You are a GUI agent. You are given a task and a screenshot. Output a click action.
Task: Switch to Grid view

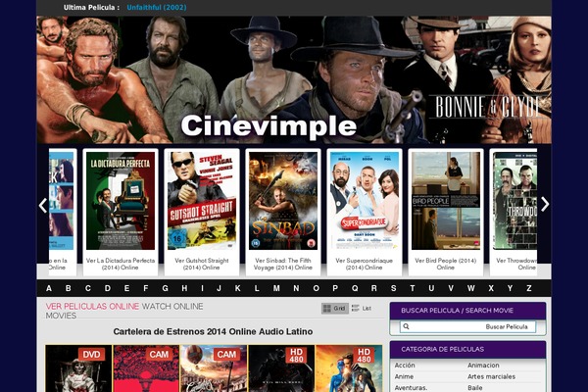click(x=334, y=309)
